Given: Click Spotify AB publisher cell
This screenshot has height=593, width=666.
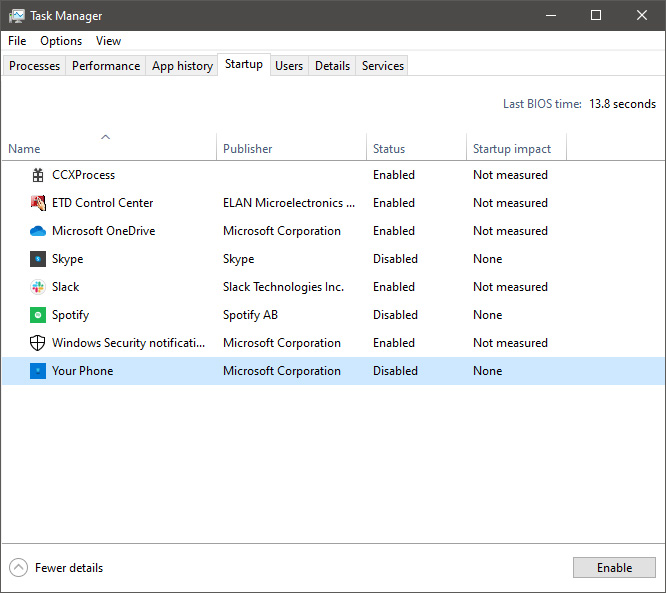Looking at the screenshot, I should coord(250,315).
